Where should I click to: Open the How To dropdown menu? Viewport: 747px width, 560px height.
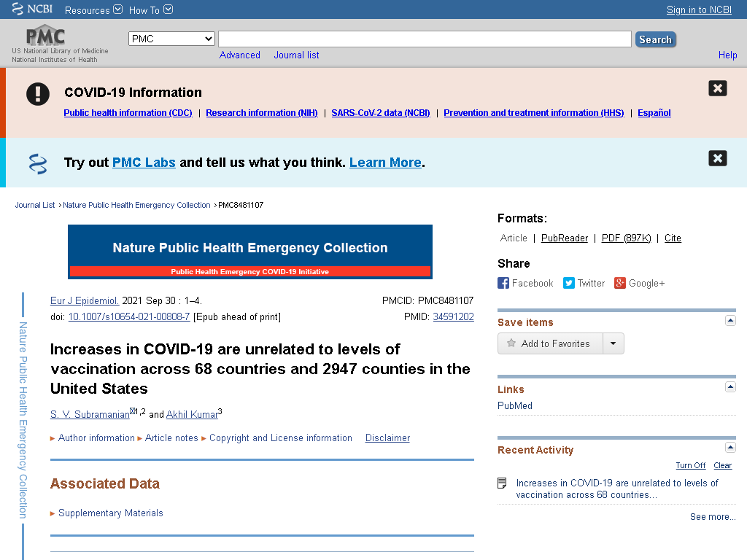150,10
